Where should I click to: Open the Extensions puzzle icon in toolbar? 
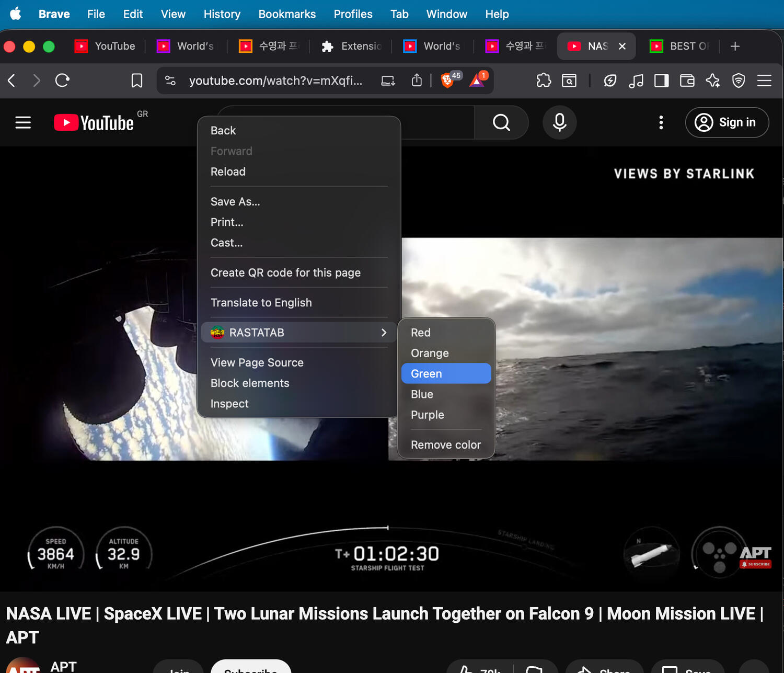[544, 81]
